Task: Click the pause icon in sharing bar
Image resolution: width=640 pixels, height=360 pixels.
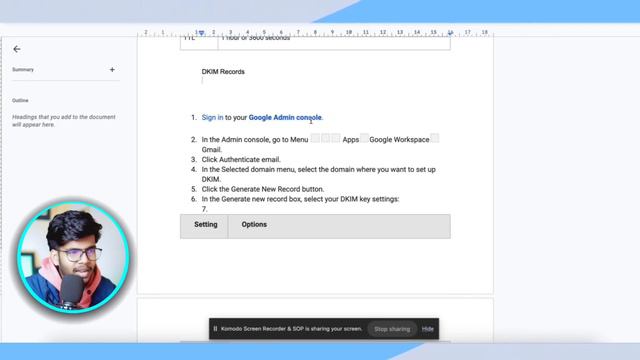Action: (215, 329)
